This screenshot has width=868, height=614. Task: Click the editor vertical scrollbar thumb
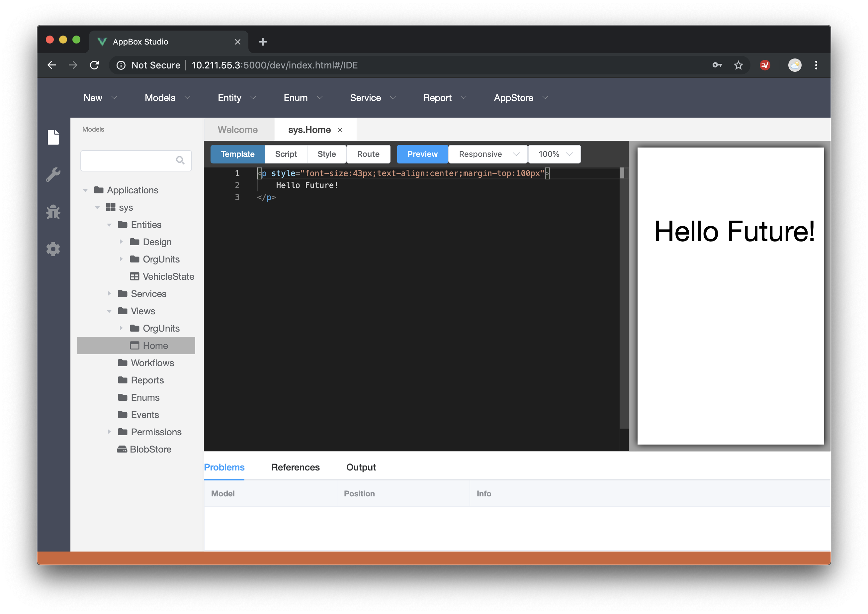(x=622, y=173)
